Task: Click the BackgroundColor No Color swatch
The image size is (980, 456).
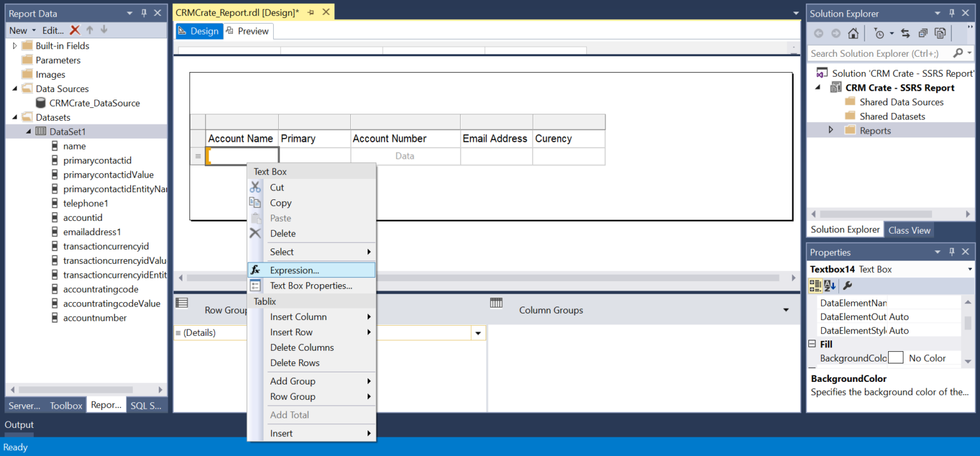Action: tap(896, 358)
